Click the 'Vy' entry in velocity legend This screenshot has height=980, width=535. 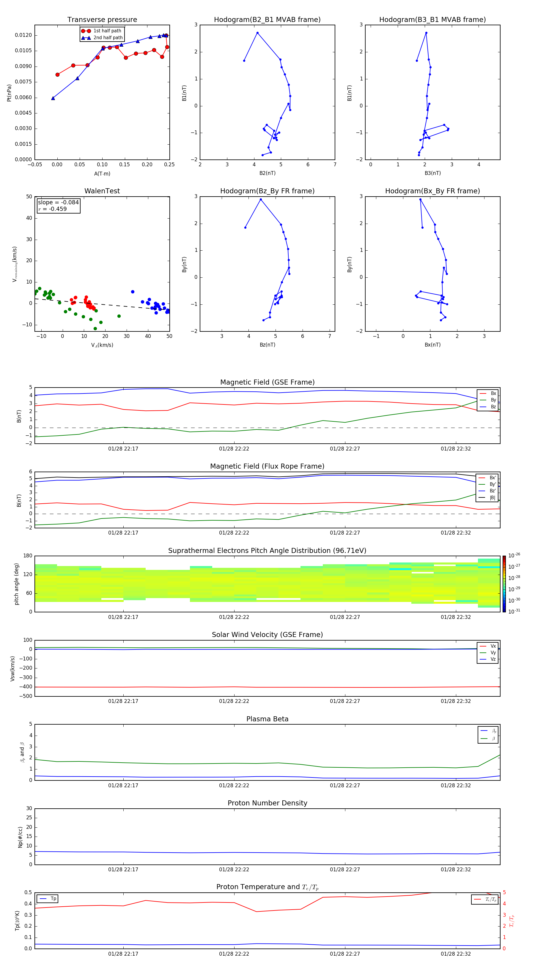(x=488, y=652)
